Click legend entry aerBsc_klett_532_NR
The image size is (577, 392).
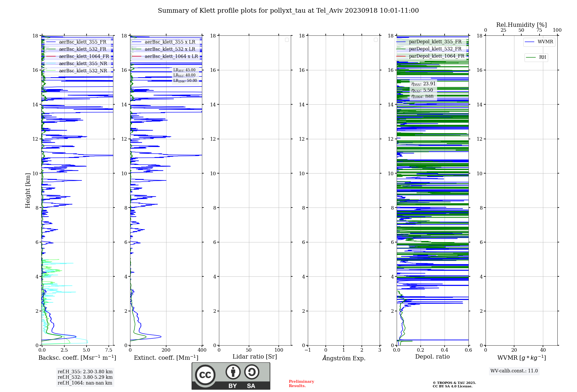pyautogui.click(x=83, y=71)
